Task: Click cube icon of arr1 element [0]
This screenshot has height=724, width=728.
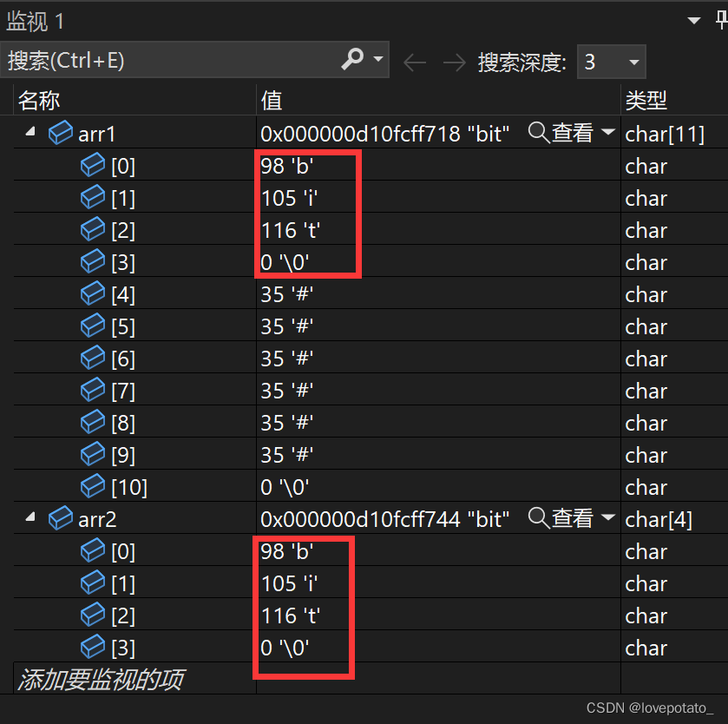Action: click(x=93, y=165)
